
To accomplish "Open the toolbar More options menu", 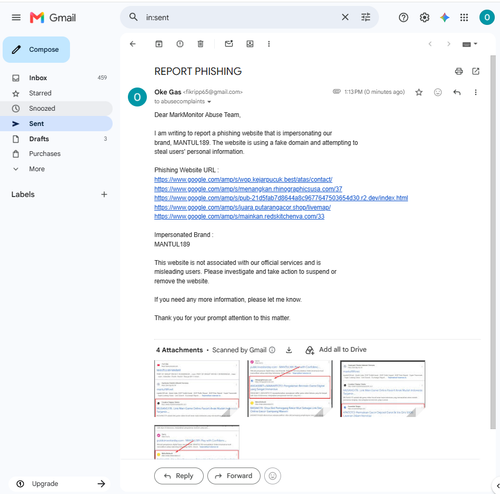I will [x=269, y=44].
